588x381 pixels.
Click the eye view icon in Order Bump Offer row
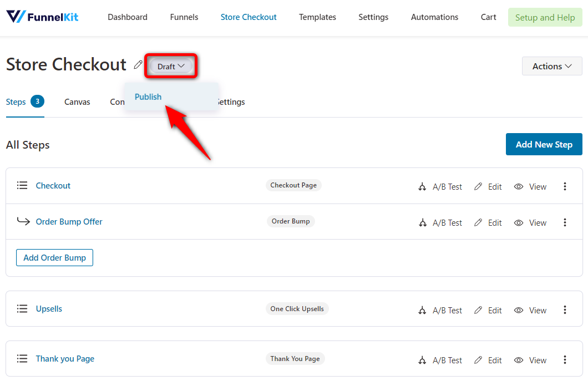point(519,223)
